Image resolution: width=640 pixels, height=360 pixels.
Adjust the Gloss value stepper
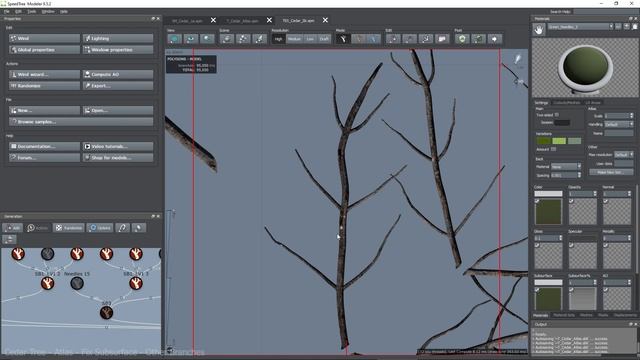(x=560, y=238)
